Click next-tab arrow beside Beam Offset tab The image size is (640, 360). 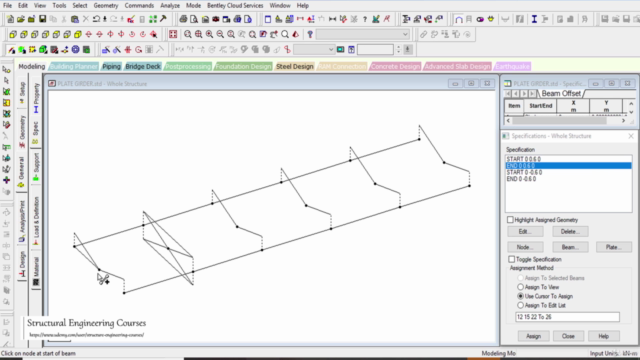click(x=524, y=93)
